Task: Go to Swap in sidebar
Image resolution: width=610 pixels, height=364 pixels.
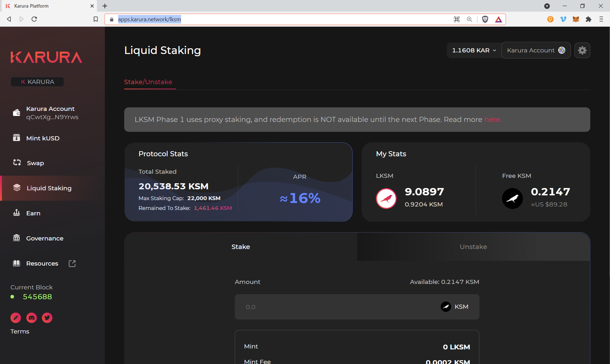Action: pos(35,163)
